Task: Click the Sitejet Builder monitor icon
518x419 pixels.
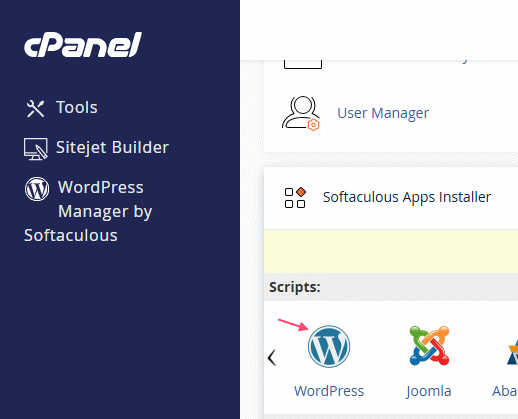Action: pyautogui.click(x=36, y=149)
